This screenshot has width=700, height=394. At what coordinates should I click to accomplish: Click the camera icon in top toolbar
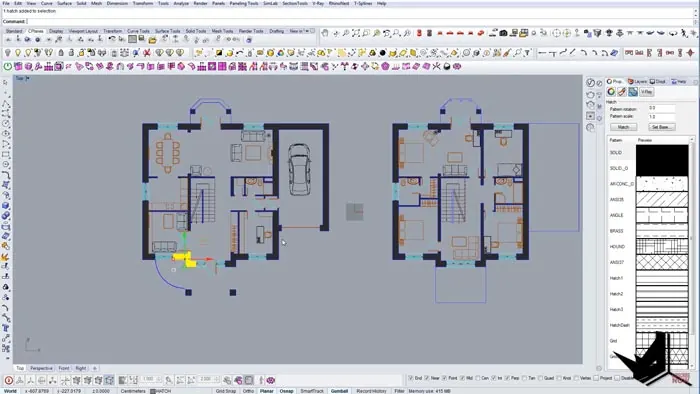[503, 33]
